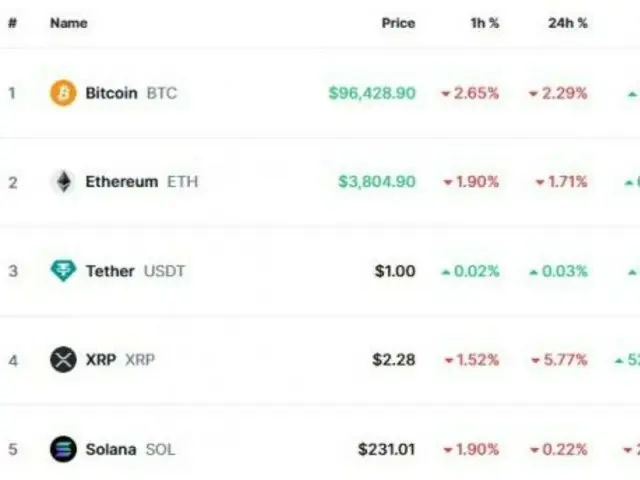The image size is (640, 480).
Task: Open the Ethereum name link
Action: (x=121, y=182)
